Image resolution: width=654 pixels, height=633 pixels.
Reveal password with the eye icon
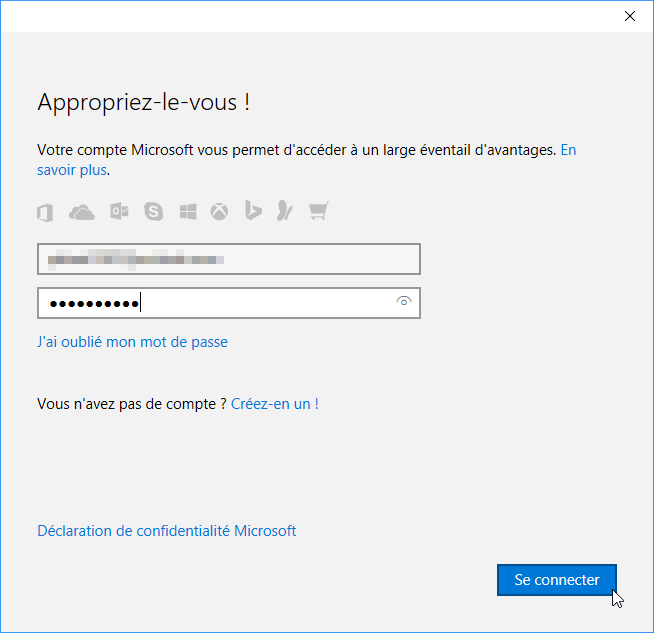(404, 301)
